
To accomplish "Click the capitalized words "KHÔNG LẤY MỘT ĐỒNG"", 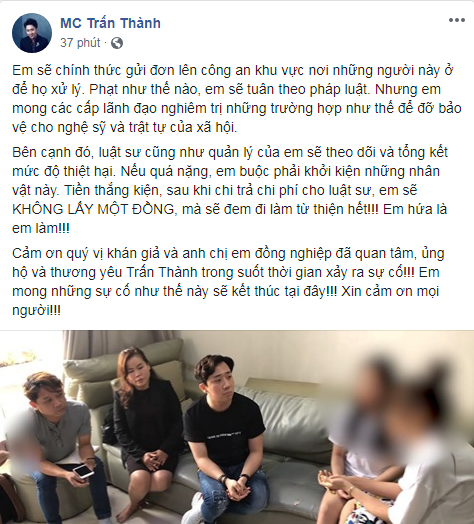I will click(x=93, y=210).
